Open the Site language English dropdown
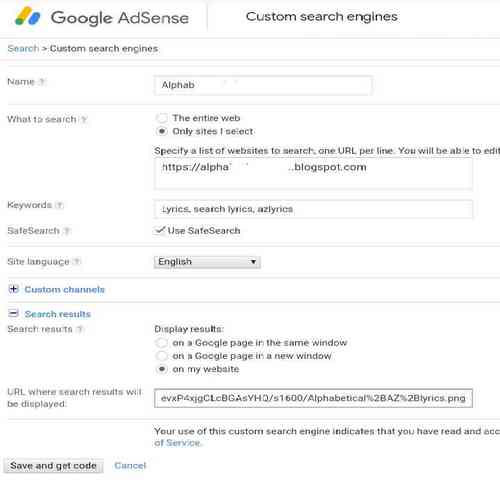 tap(207, 262)
